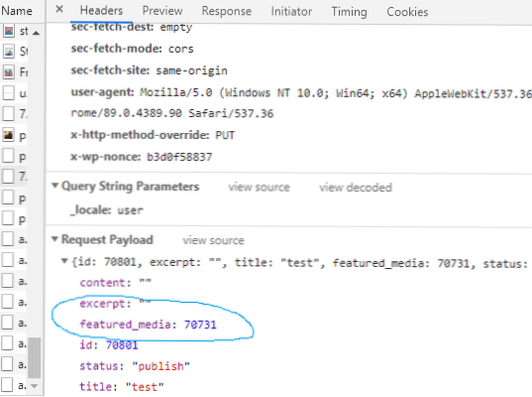The width and height of the screenshot is (532, 397).
Task: Click the scroll-down arrow in the Name list
Action: [x=34, y=386]
